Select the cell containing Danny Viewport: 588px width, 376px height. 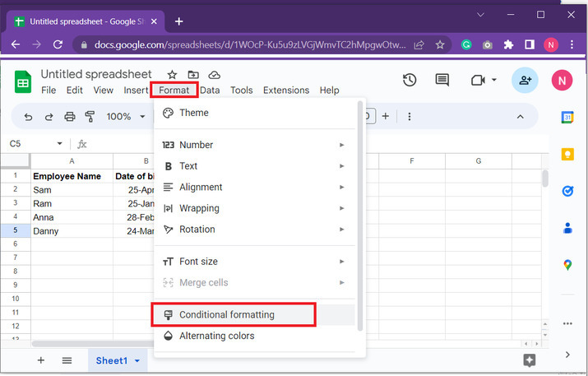pos(72,231)
